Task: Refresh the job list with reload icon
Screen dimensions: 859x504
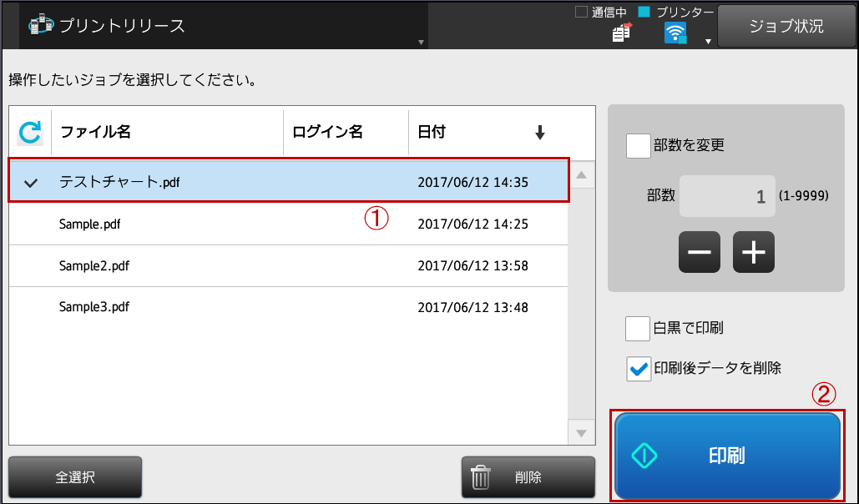Action: (x=30, y=133)
